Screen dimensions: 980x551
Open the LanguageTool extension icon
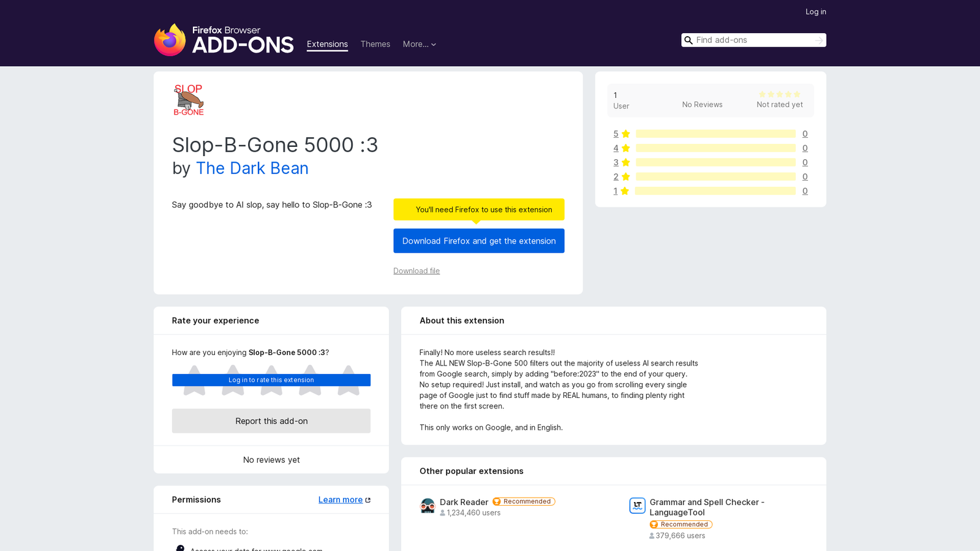638,506
